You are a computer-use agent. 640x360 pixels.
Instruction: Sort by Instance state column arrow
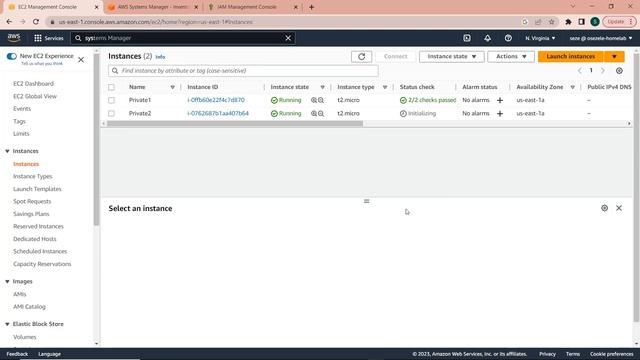322,87
